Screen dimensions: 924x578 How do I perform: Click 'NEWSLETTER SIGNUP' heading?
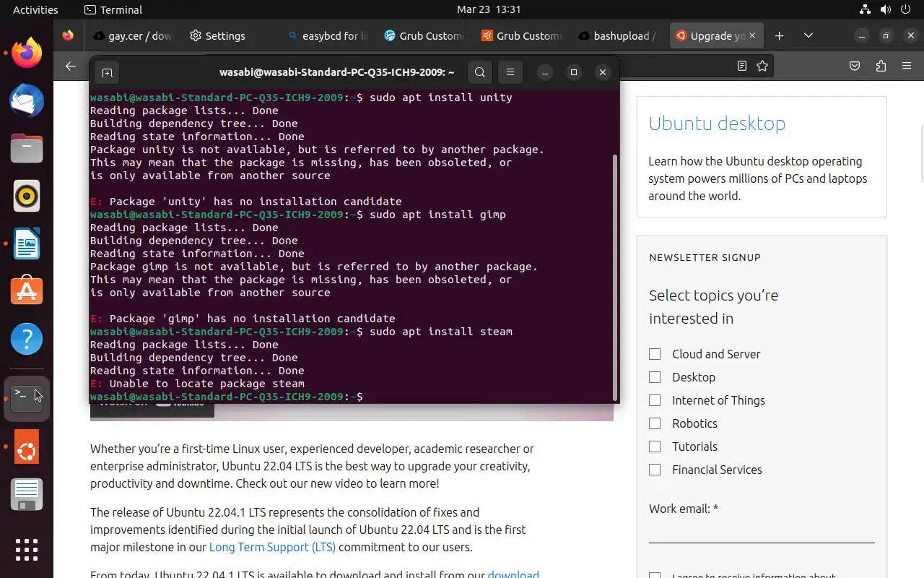(705, 257)
